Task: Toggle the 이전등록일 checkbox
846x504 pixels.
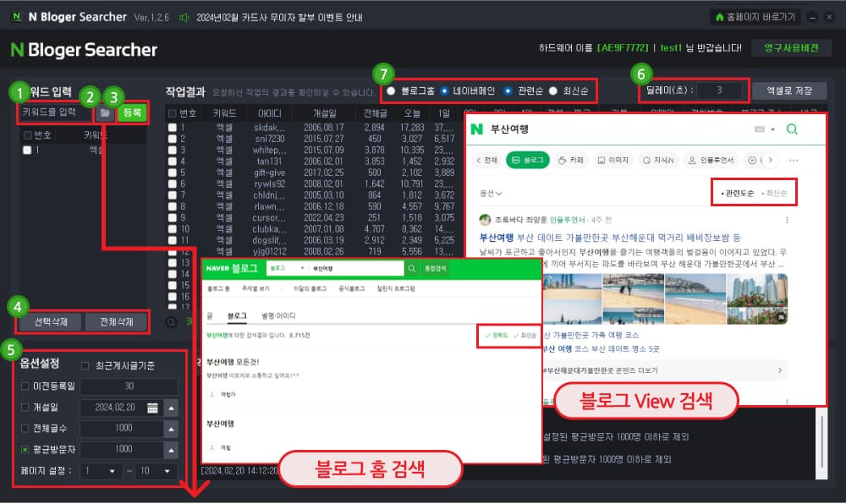Action: tap(25, 386)
